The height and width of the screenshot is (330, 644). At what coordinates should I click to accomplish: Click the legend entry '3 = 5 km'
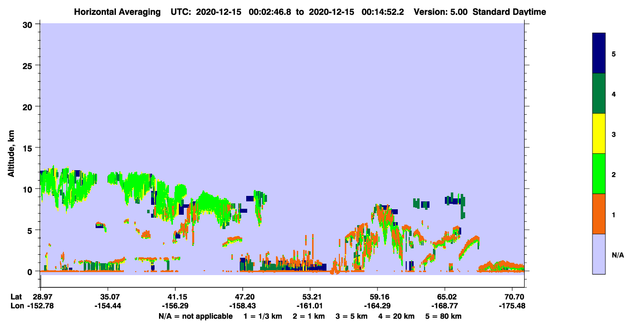tap(352, 316)
